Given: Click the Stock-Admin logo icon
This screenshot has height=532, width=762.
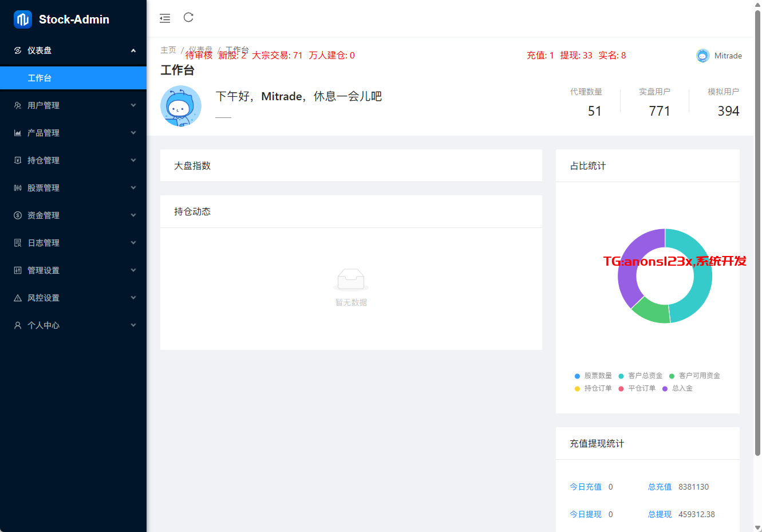Looking at the screenshot, I should tap(23, 19).
